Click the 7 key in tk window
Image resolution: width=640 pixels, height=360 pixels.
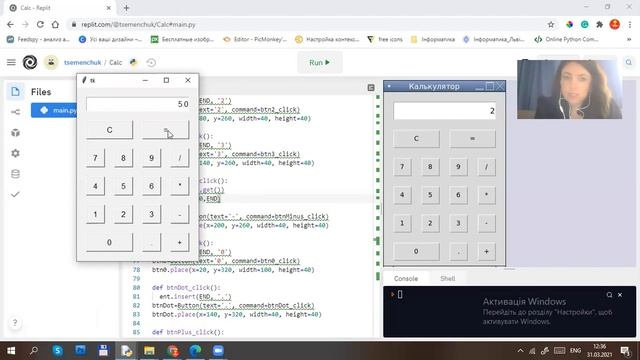[95, 158]
